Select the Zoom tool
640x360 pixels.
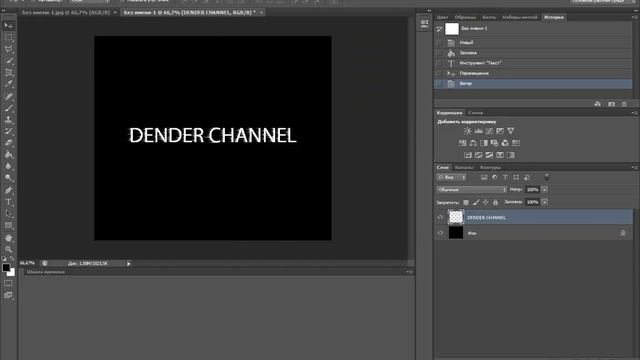tap(9, 249)
